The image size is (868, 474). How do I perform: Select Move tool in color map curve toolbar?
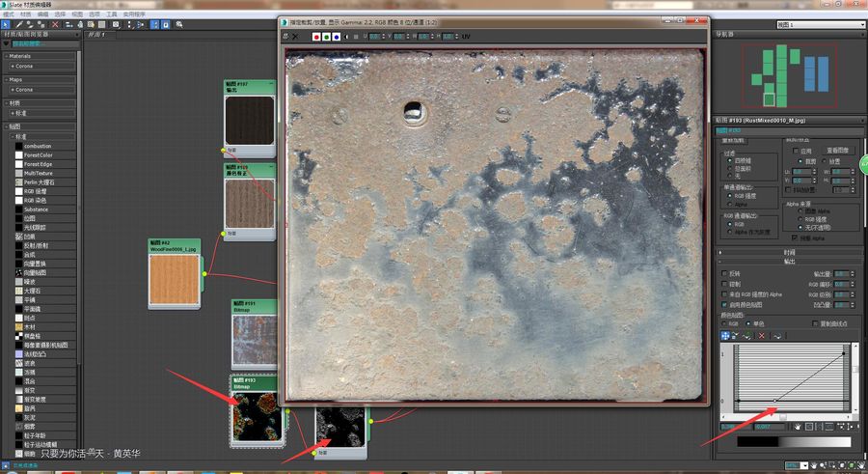[x=724, y=335]
